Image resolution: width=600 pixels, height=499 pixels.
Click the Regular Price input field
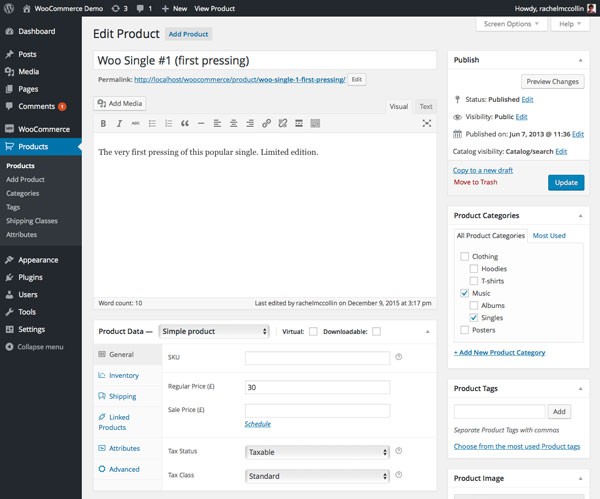click(317, 387)
